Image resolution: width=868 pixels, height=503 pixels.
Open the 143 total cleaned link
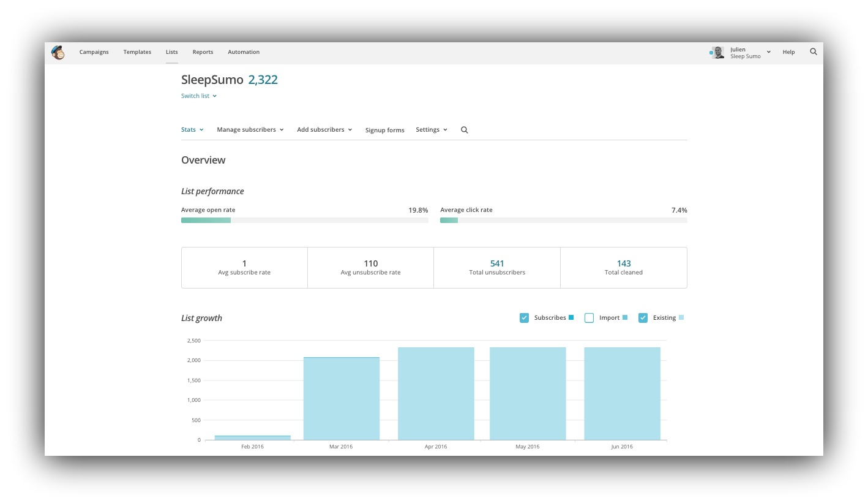click(x=624, y=263)
